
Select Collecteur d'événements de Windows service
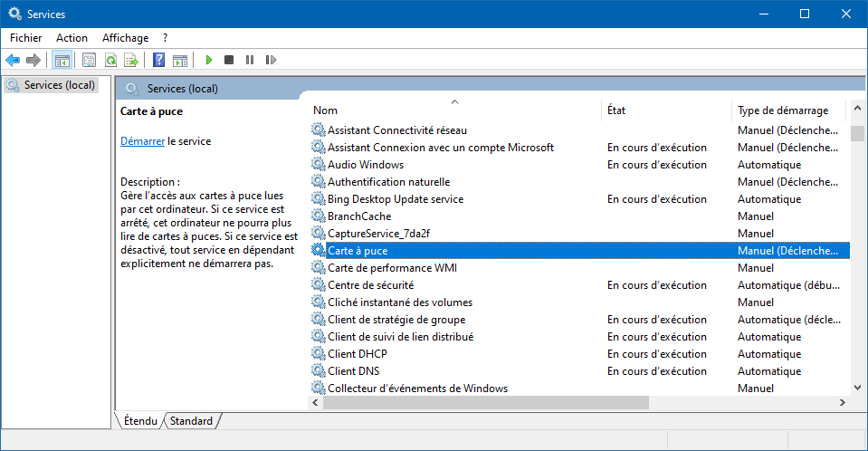click(417, 388)
